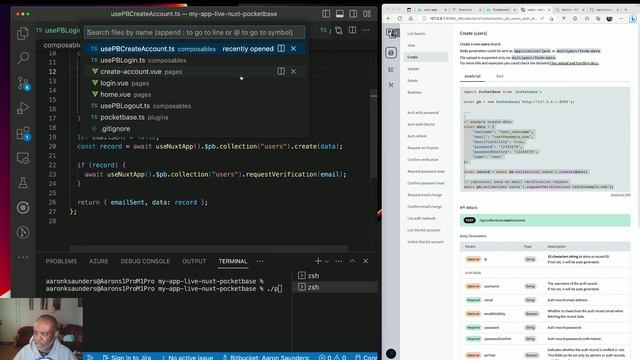Click the editor's vertical scrollbar
The height and width of the screenshot is (360, 640).
(x=373, y=133)
